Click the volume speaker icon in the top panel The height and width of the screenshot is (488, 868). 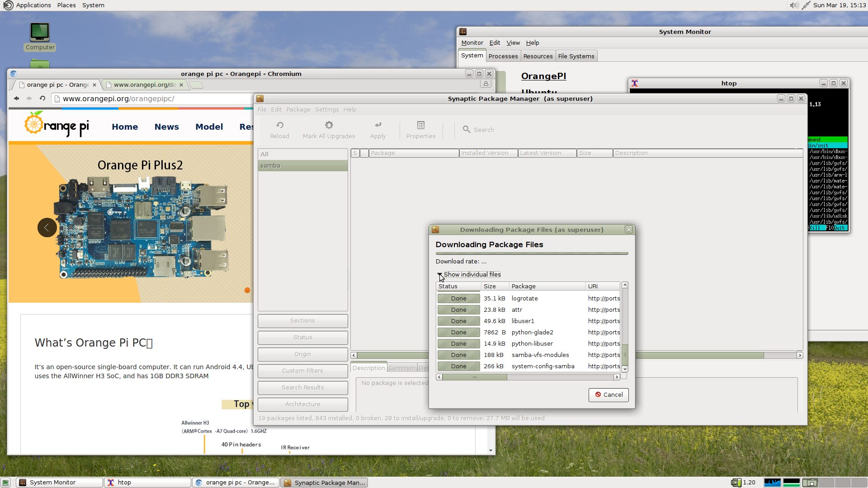click(794, 5)
